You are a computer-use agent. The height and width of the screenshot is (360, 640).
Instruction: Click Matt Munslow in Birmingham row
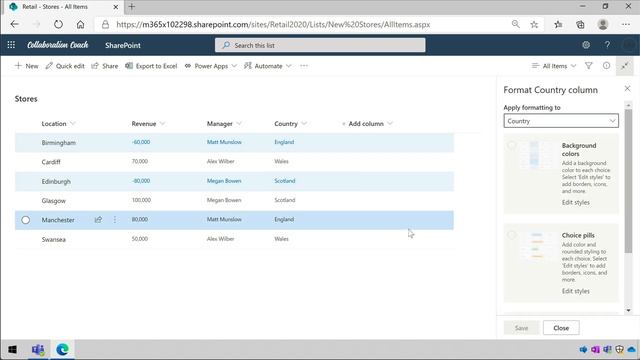(x=224, y=142)
